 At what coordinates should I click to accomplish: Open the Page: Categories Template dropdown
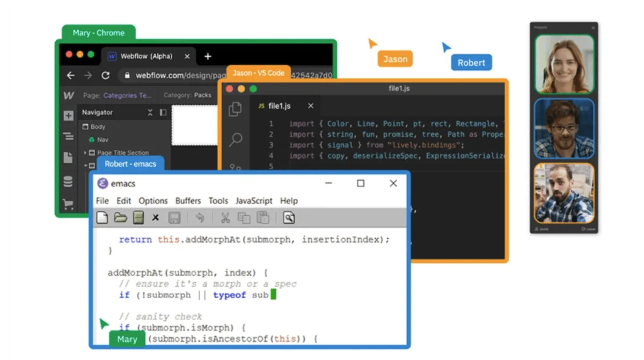(127, 95)
